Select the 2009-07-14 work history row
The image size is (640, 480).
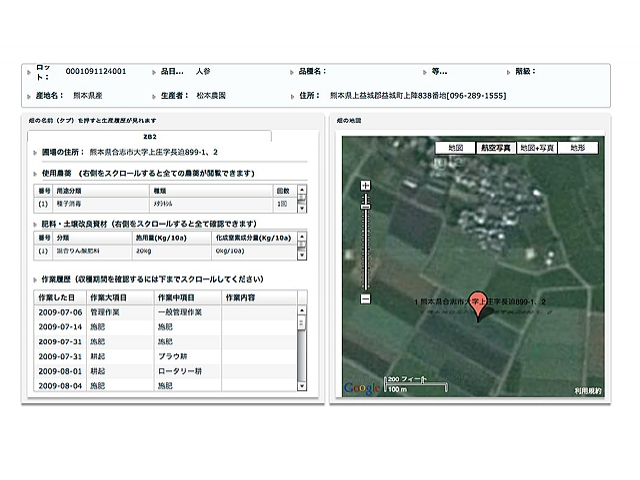click(165, 327)
